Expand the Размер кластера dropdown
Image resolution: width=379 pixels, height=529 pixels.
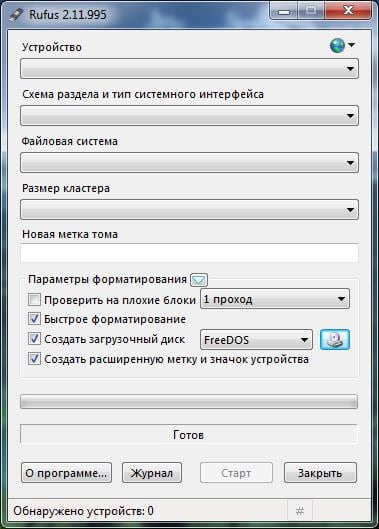click(189, 210)
